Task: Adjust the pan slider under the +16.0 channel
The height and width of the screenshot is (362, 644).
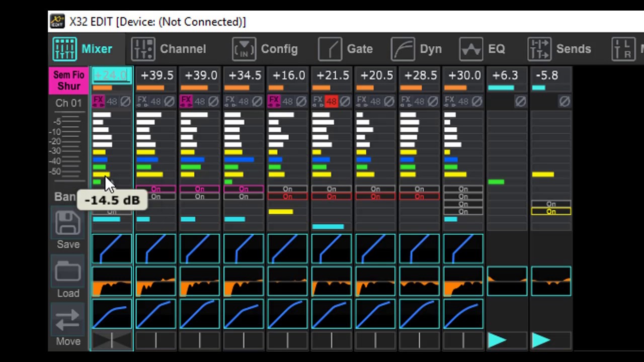Action: click(x=287, y=341)
